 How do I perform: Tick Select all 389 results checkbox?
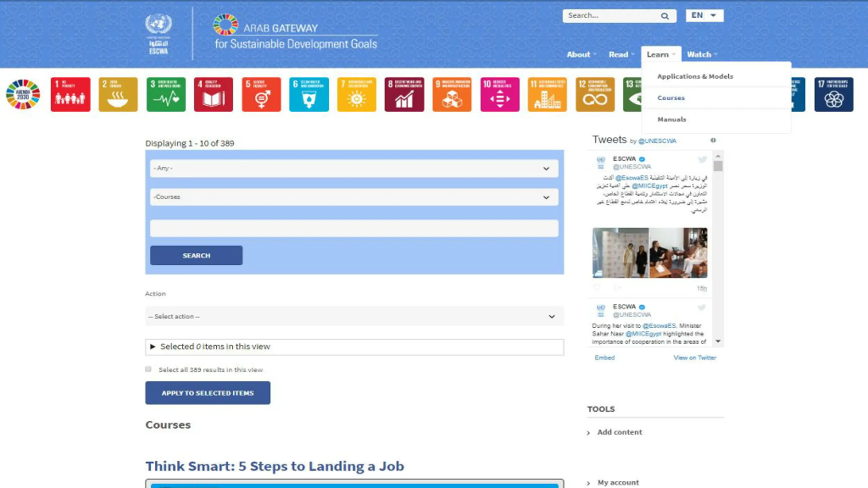(148, 369)
